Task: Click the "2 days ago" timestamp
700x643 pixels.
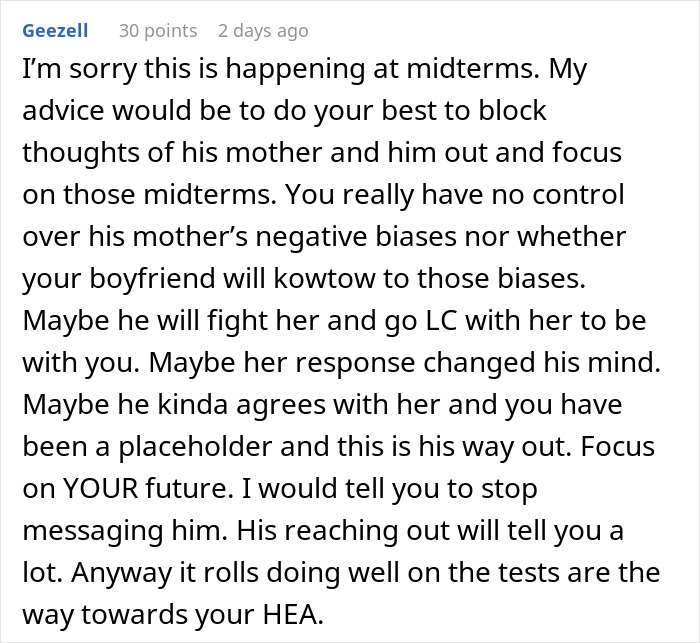Action: [x=263, y=31]
